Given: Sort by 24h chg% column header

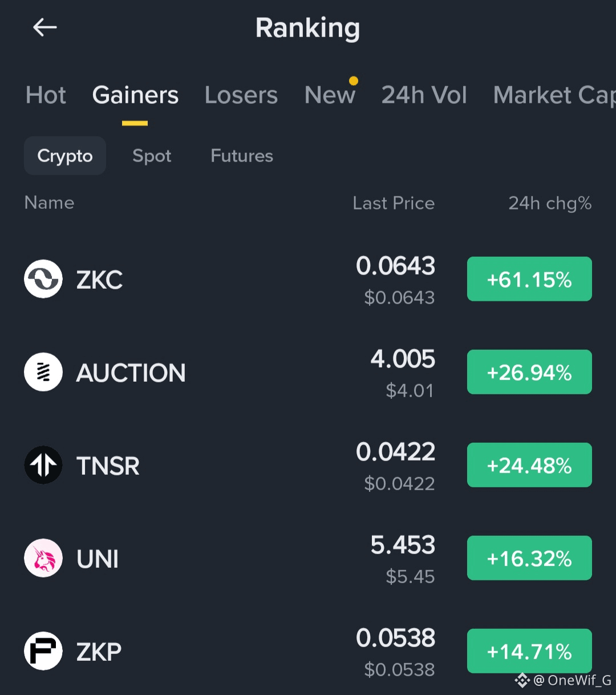Looking at the screenshot, I should (x=550, y=203).
